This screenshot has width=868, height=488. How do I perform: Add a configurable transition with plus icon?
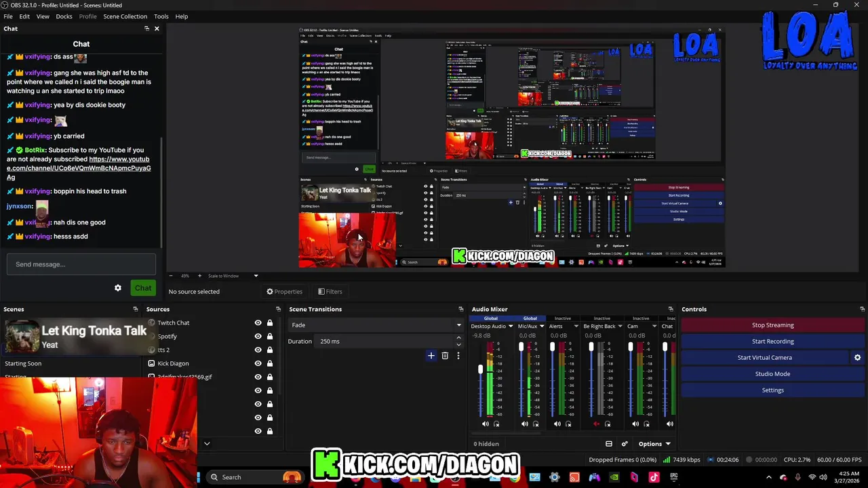(431, 355)
